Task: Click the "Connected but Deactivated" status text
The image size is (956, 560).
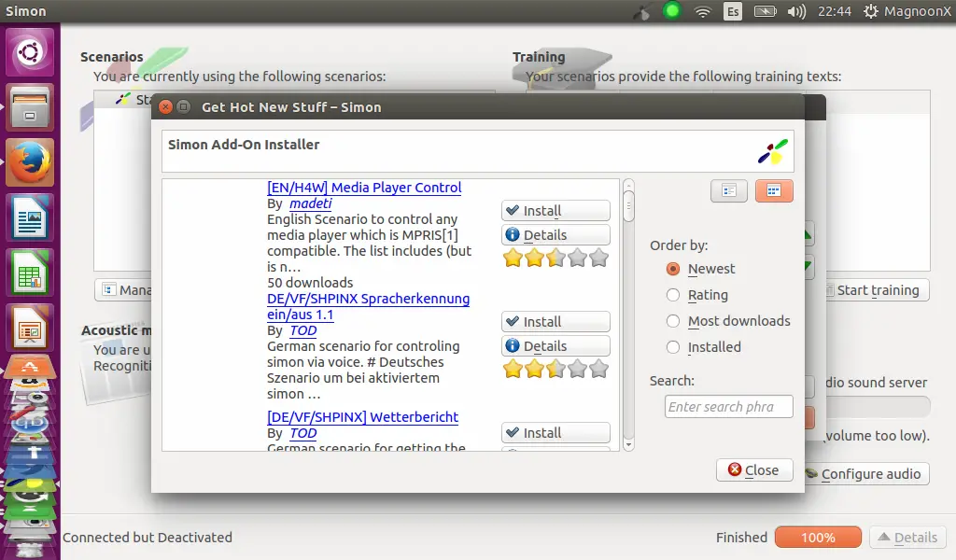Action: coord(148,538)
